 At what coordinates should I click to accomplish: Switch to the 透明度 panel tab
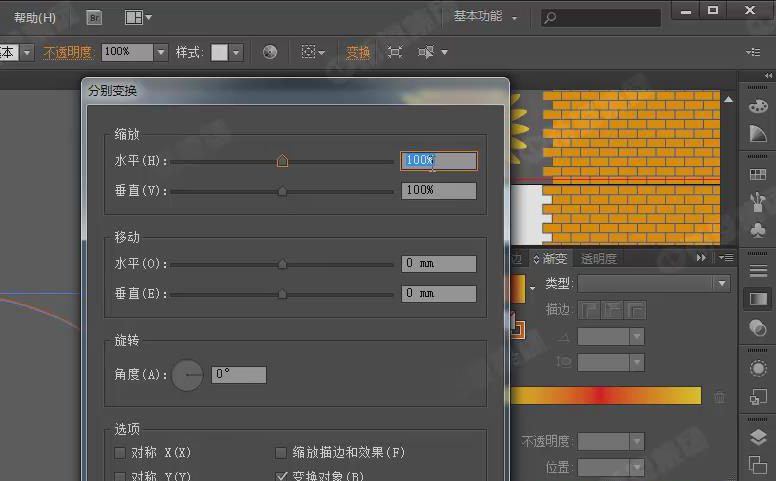(598, 259)
